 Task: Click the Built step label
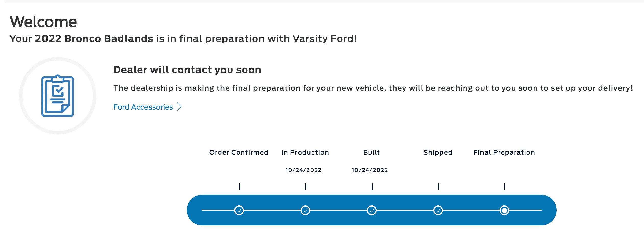371,152
